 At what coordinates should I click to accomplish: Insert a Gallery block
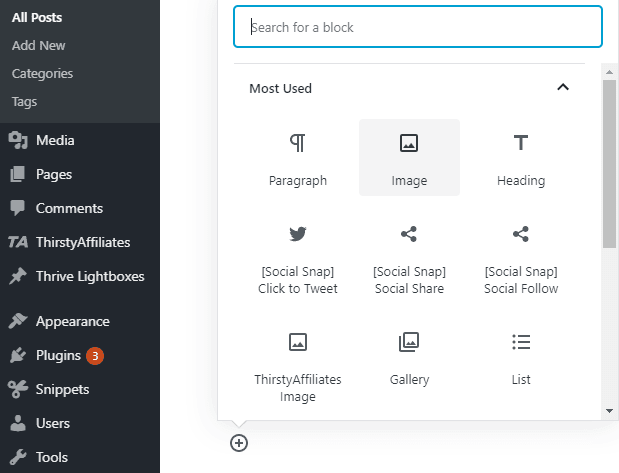pos(409,358)
